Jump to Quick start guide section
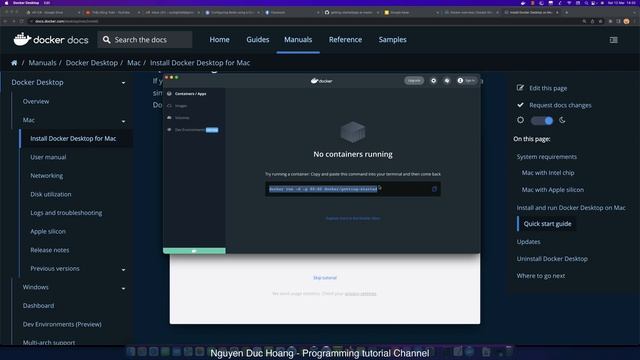 point(547,224)
